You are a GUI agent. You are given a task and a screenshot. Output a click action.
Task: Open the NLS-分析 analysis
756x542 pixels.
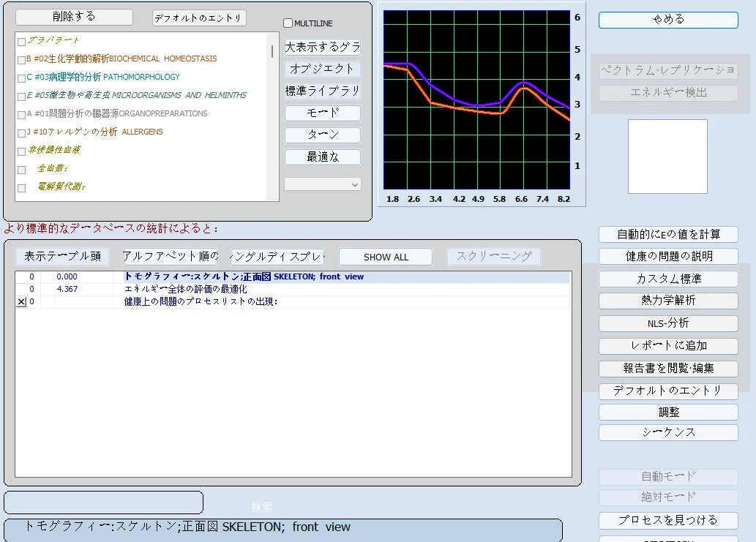pyautogui.click(x=667, y=323)
